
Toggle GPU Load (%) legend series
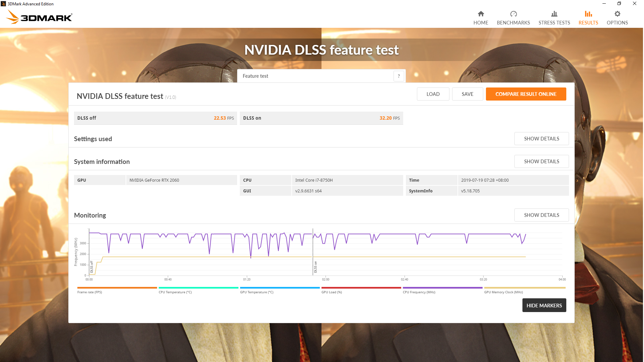click(x=332, y=292)
